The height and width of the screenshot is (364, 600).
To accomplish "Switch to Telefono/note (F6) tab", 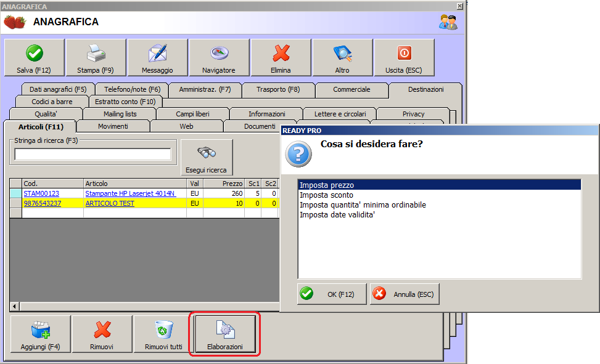I will pyautogui.click(x=132, y=89).
